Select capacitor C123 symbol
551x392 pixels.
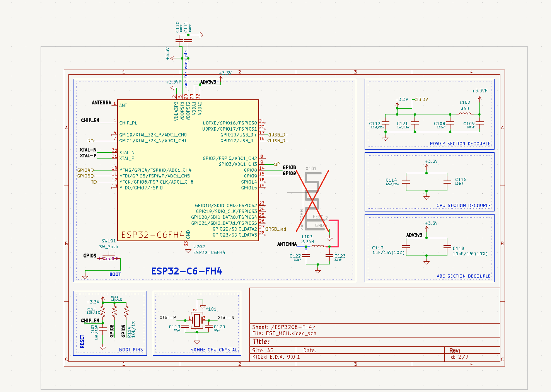(x=329, y=256)
